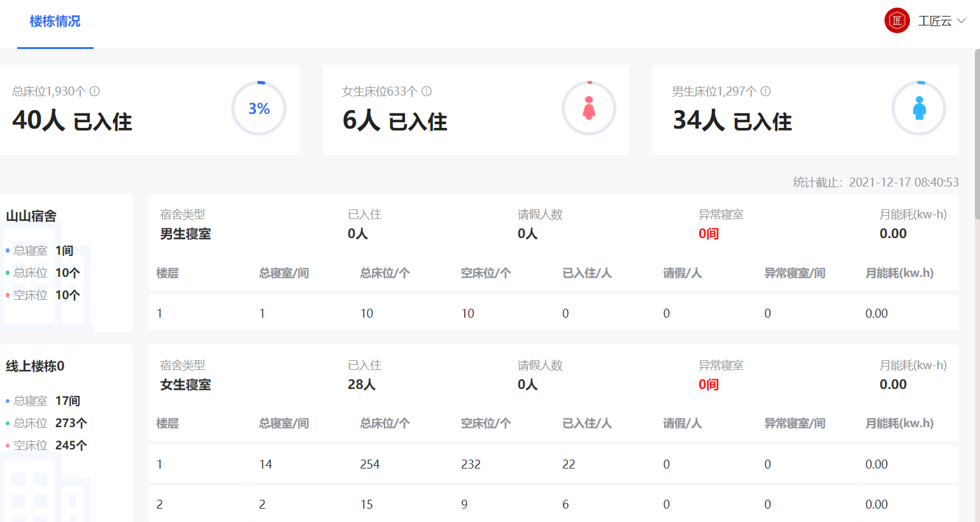Click the info icon beside 男生床位1,297个

click(766, 91)
